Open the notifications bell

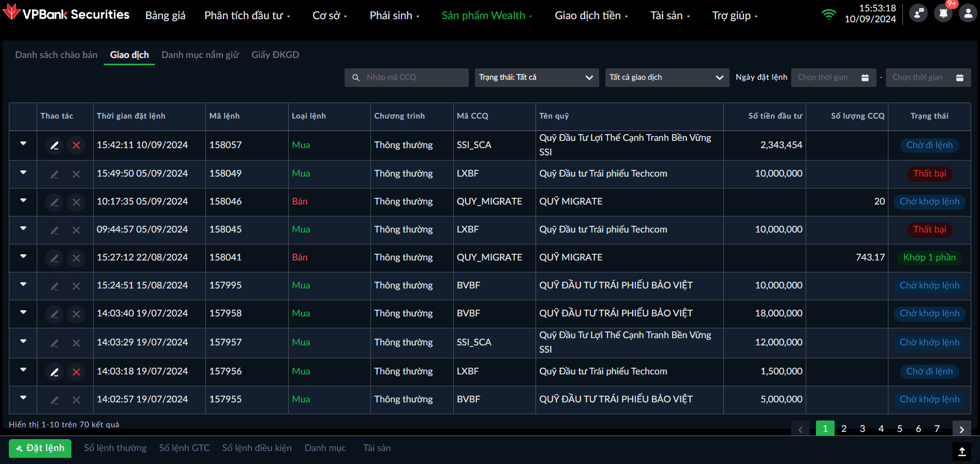point(943,13)
